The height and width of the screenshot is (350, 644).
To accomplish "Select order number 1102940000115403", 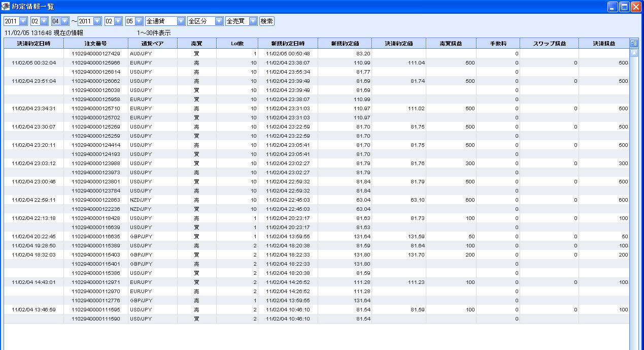I will pyautogui.click(x=96, y=254).
